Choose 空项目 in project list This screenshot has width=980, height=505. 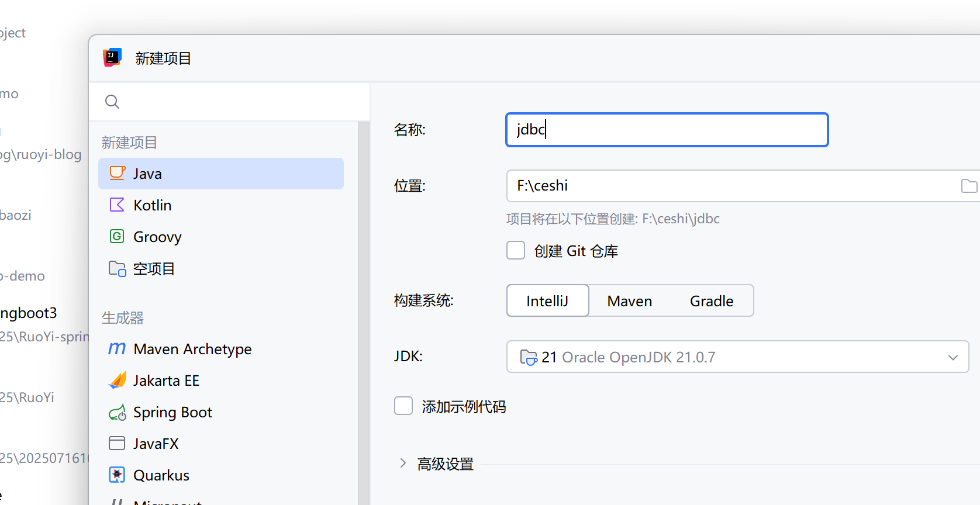(221, 268)
